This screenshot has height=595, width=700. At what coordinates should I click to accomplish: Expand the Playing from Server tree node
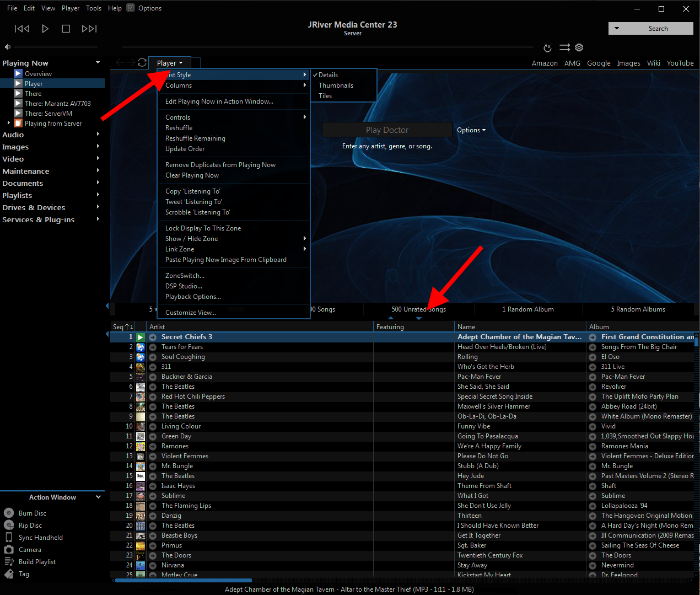(x=8, y=123)
